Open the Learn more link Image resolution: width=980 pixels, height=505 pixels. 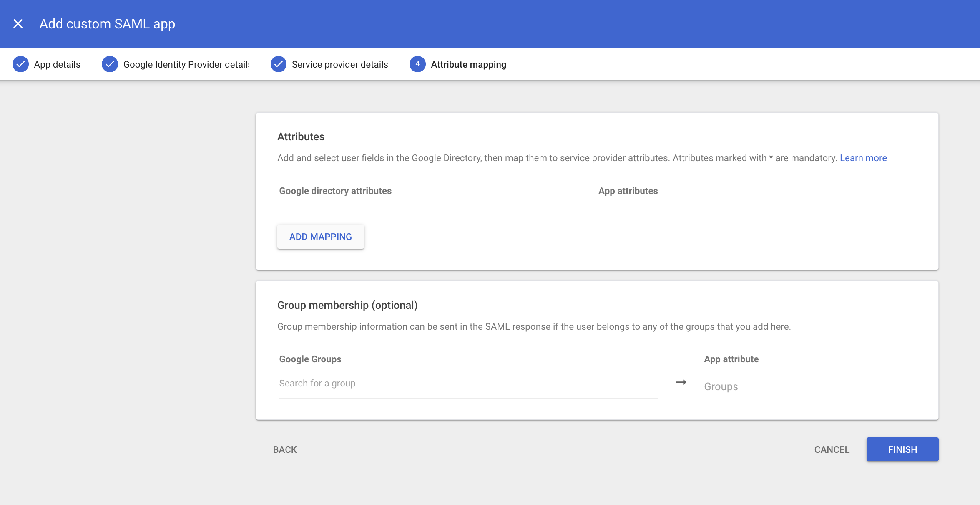coord(863,158)
